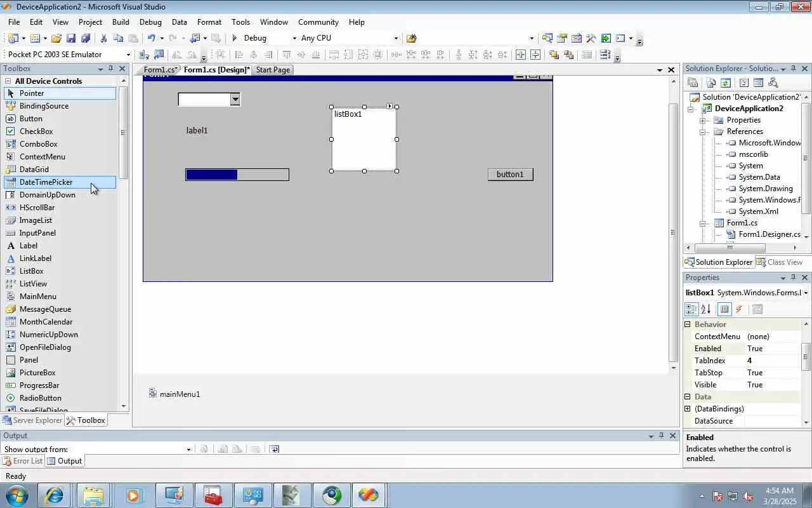Collapse the All Device Controls toolbox group
The width and height of the screenshot is (812, 508).
tap(8, 81)
